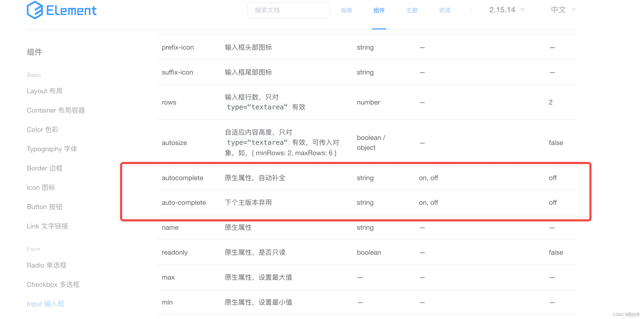
Task: Select the rows attribute cell
Action: pos(169,102)
